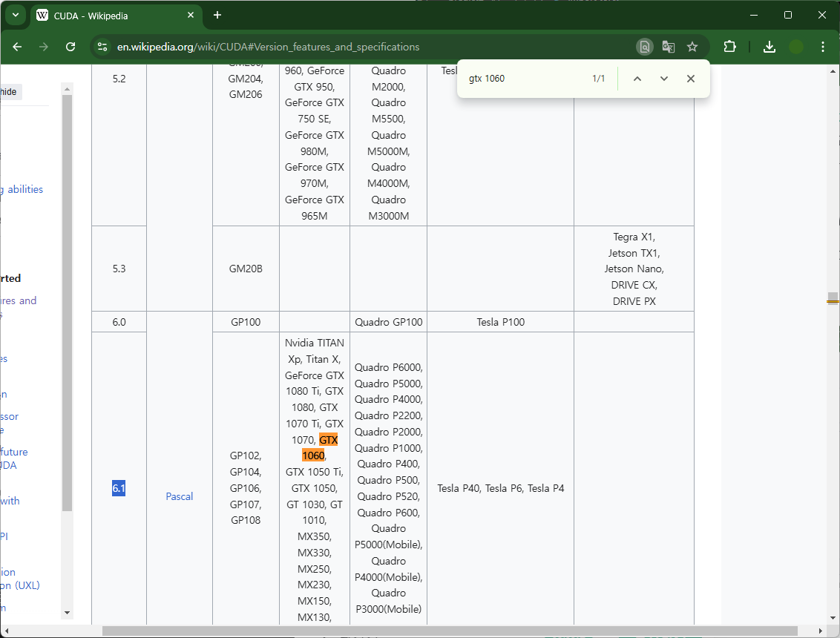The width and height of the screenshot is (840, 638).
Task: Click the sidebar scrollbar down arrow
Action: click(x=67, y=613)
